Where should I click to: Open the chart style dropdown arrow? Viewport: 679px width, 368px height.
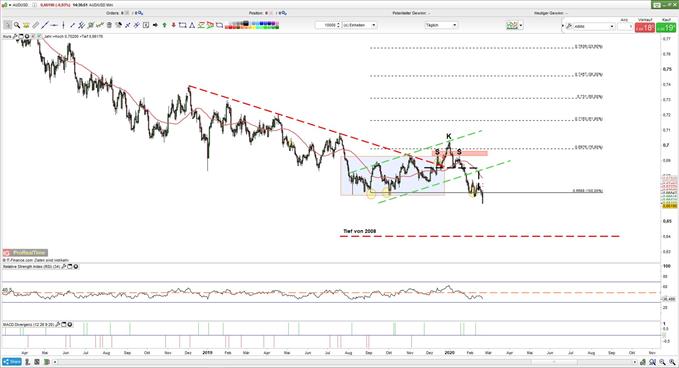521,26
